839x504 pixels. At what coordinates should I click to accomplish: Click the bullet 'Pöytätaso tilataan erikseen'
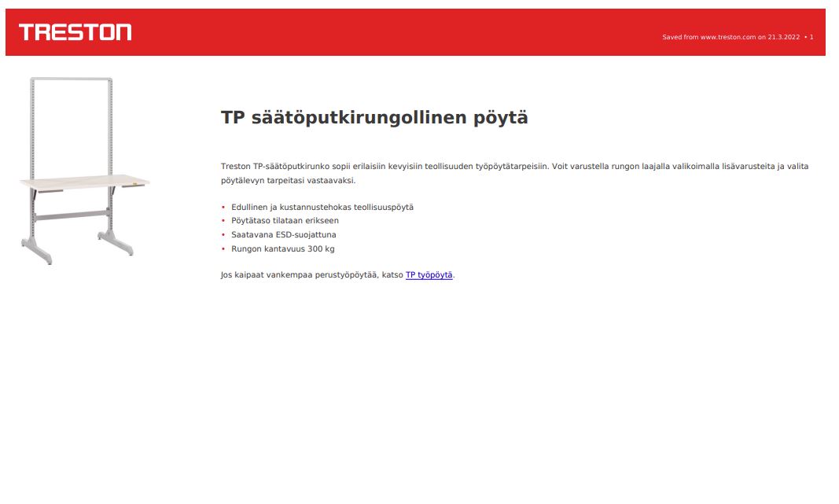point(285,220)
